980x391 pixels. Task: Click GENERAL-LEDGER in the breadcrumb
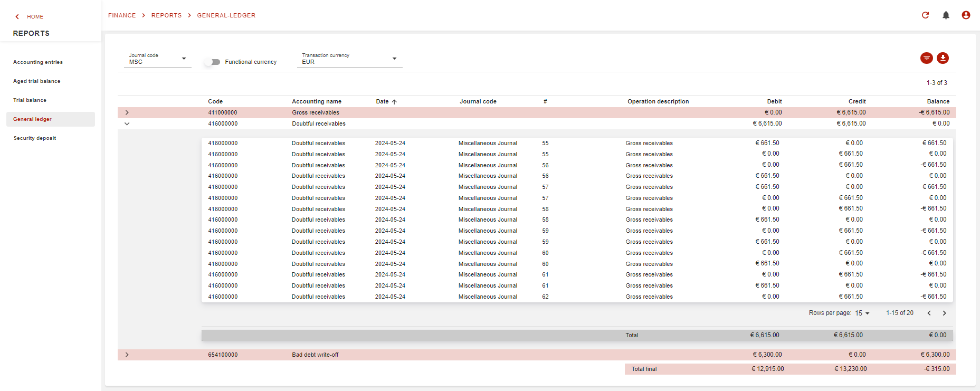pyautogui.click(x=226, y=15)
